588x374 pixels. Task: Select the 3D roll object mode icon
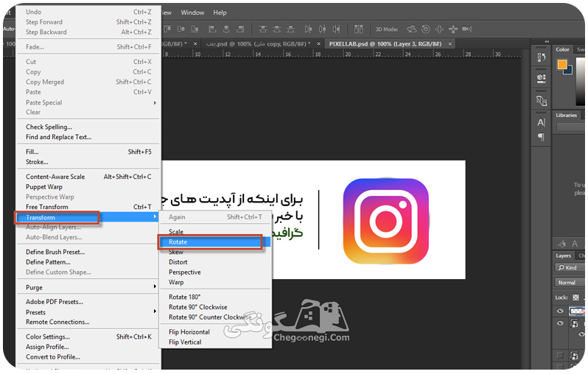pyautogui.click(x=426, y=29)
